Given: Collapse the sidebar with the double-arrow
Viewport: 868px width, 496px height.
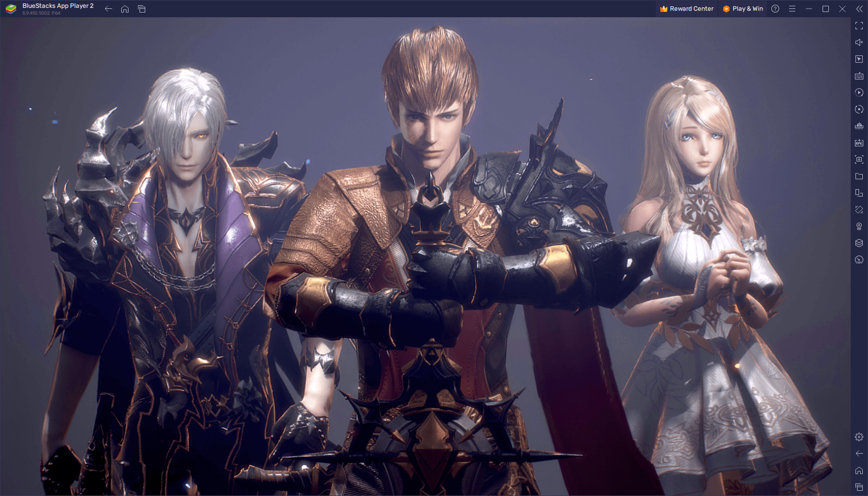Looking at the screenshot, I should click(859, 9).
